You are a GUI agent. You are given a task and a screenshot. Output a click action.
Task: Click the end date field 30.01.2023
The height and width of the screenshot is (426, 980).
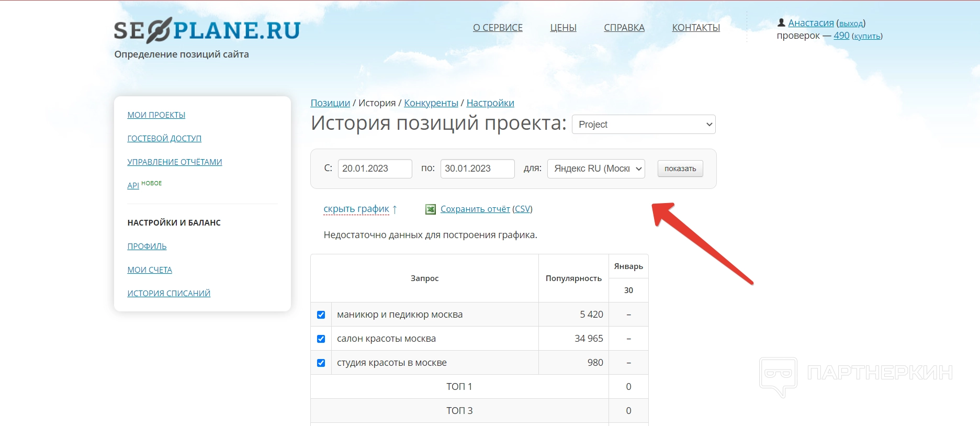click(x=477, y=169)
